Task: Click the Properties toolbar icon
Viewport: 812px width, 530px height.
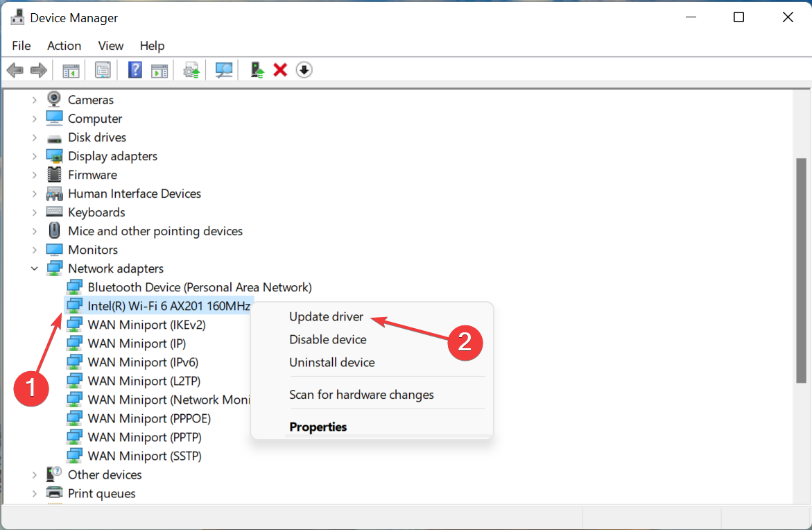Action: [103, 70]
